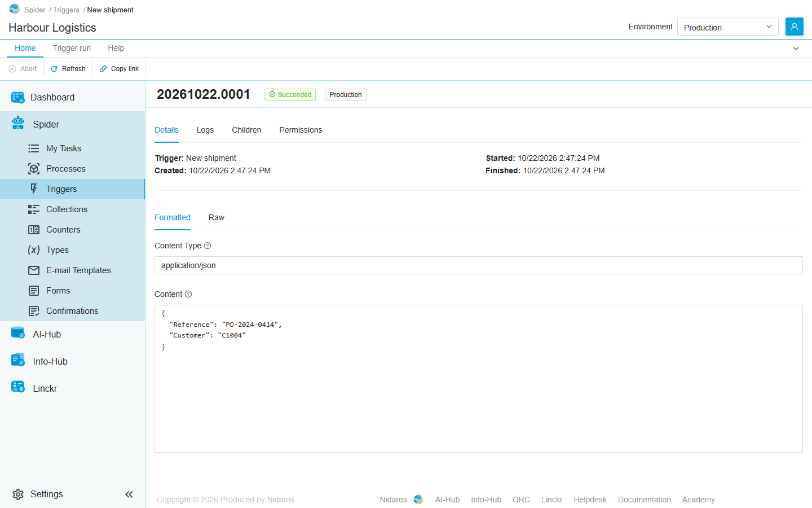Screen dimensions: 812x508
Task: Click the Settings gear icon
Action: pyautogui.click(x=18, y=494)
